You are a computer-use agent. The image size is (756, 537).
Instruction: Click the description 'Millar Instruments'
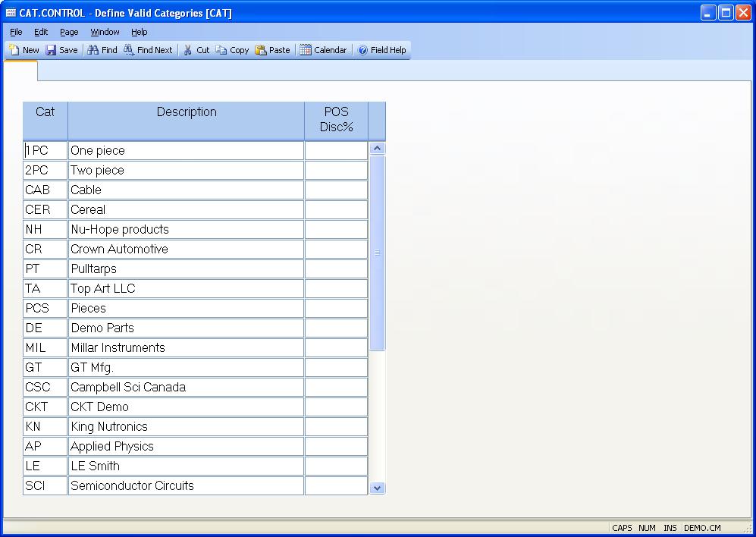tap(186, 348)
